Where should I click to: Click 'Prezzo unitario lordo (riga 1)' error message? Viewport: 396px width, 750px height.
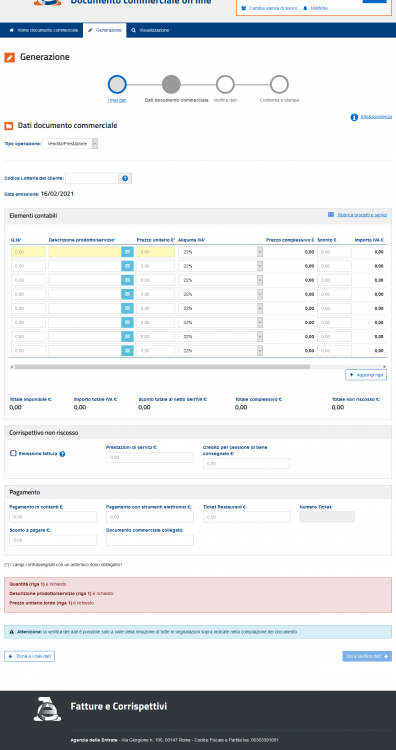pyautogui.click(x=51, y=603)
